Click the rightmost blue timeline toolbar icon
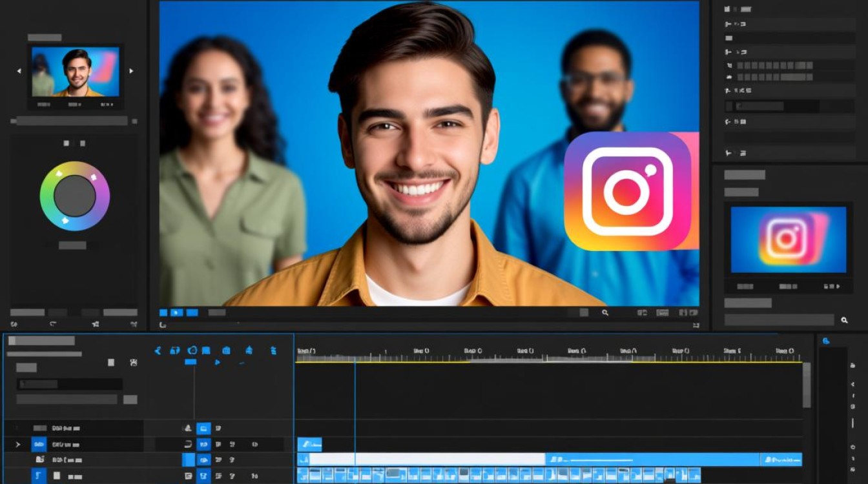This screenshot has height=484, width=868. pos(273,350)
